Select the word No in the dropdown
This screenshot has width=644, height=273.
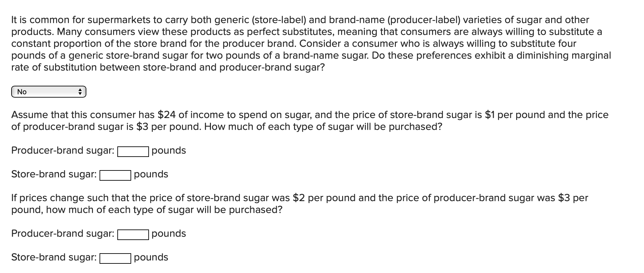[x=22, y=92]
